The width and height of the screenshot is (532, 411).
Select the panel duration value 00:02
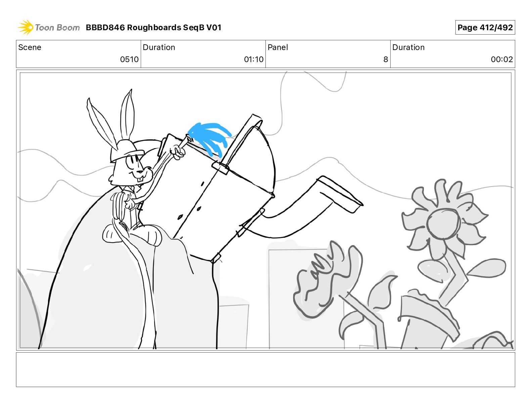[x=502, y=59]
